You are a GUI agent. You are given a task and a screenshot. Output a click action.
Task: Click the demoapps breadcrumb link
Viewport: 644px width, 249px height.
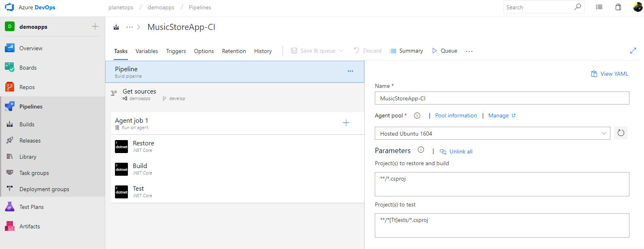tap(161, 7)
